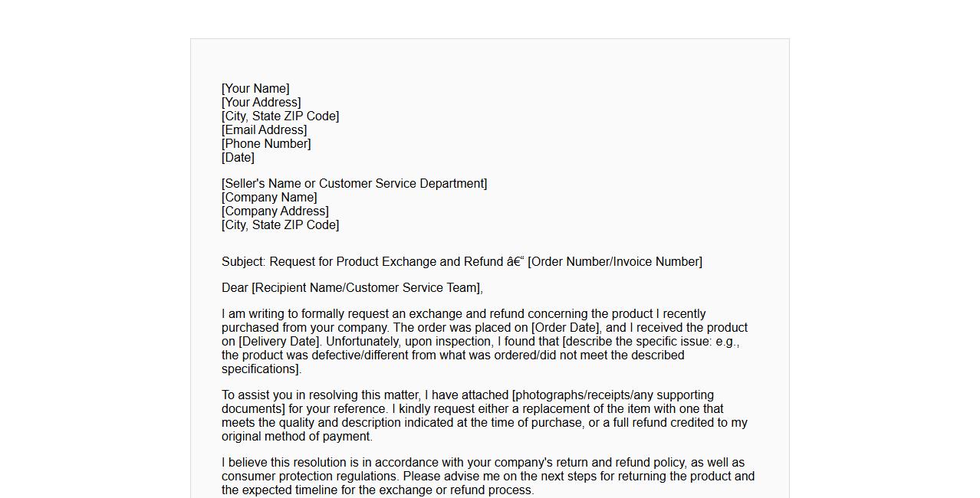
Task: Click the [Order Number/Invoice Number] placeholder
Action: click(x=614, y=262)
